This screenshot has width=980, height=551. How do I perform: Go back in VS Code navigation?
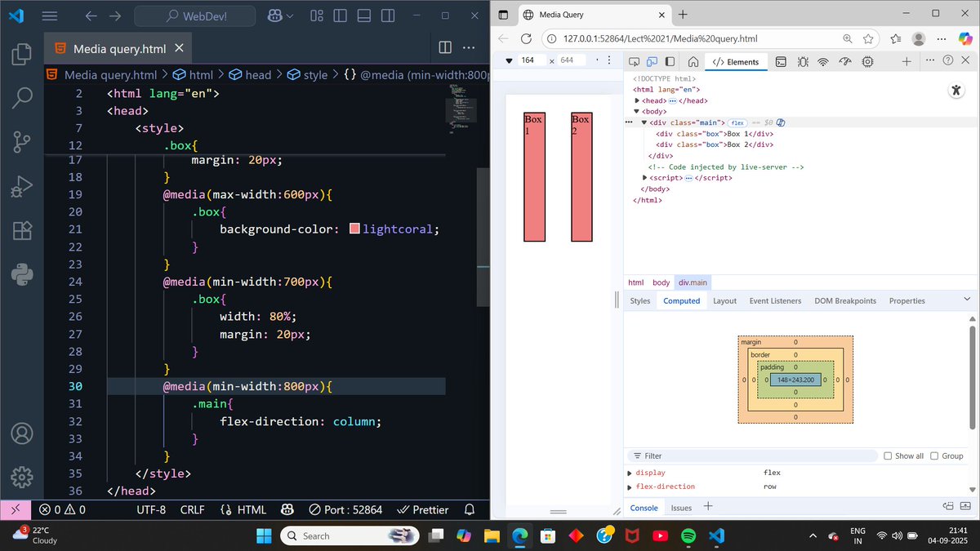coord(90,16)
